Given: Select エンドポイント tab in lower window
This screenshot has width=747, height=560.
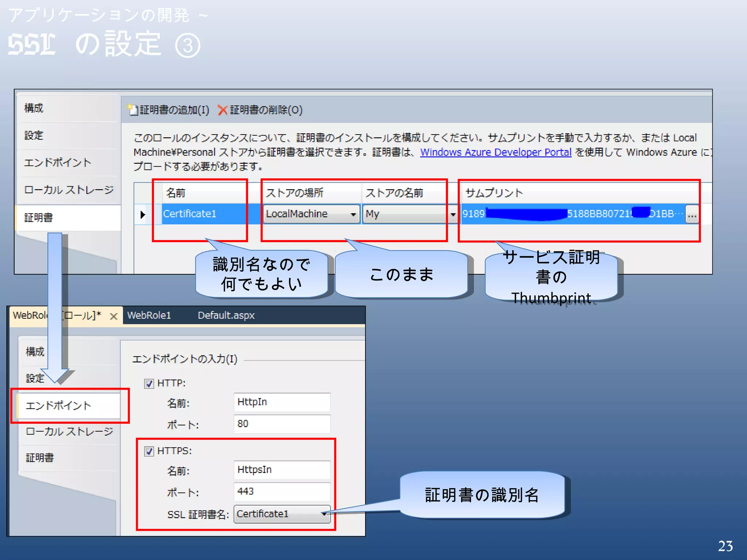Looking at the screenshot, I should (69, 405).
